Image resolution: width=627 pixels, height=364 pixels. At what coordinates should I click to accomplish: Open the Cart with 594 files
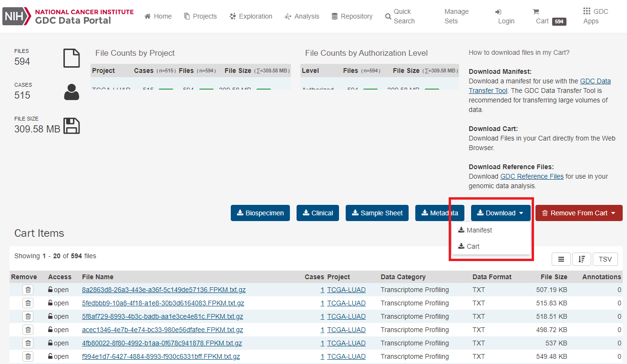[549, 16]
